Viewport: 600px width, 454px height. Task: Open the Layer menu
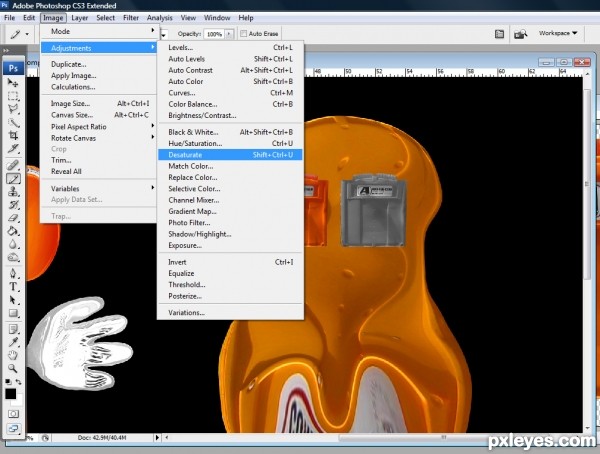tap(80, 18)
